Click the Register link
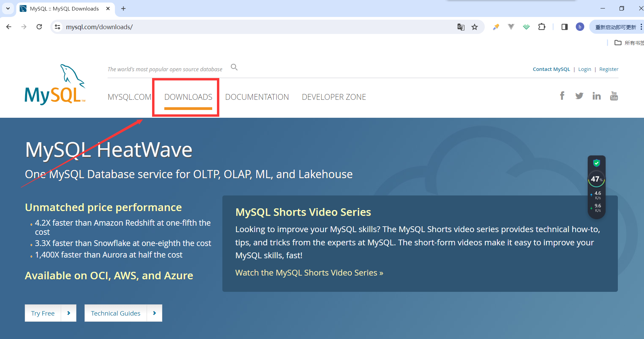 point(609,69)
